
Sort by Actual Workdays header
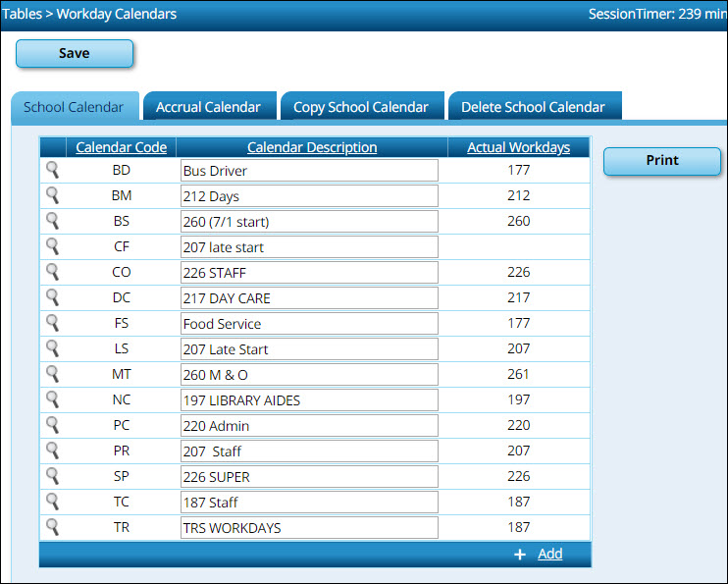pyautogui.click(x=518, y=147)
